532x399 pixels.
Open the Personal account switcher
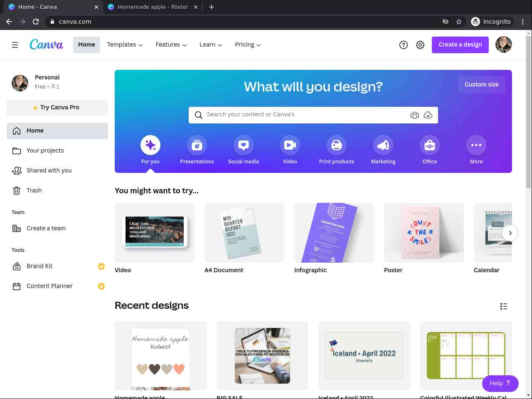click(x=57, y=82)
